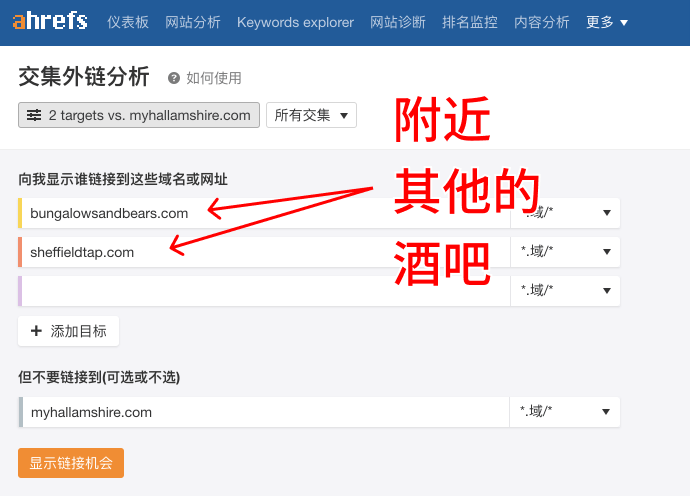Click the 2 targets vs. myhallamshire.com button

pyautogui.click(x=139, y=115)
